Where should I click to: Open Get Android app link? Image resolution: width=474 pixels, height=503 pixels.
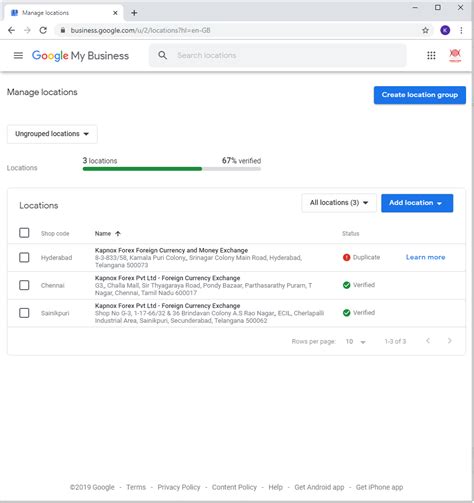(x=319, y=487)
